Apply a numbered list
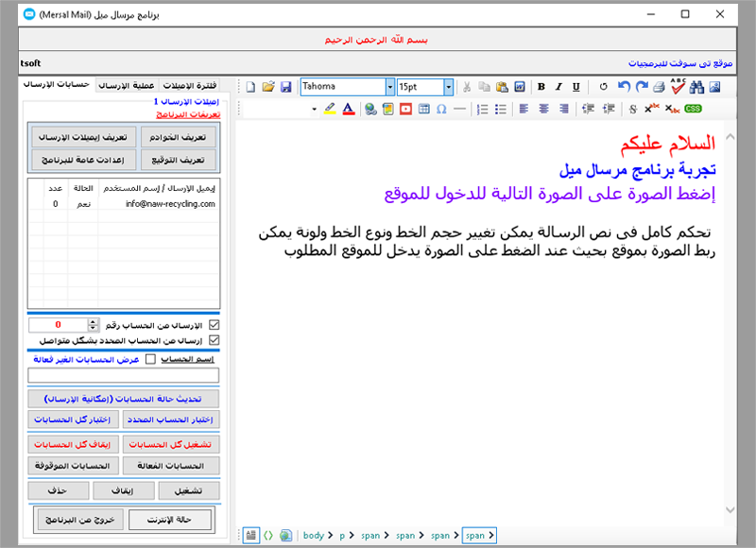 pyautogui.click(x=483, y=109)
